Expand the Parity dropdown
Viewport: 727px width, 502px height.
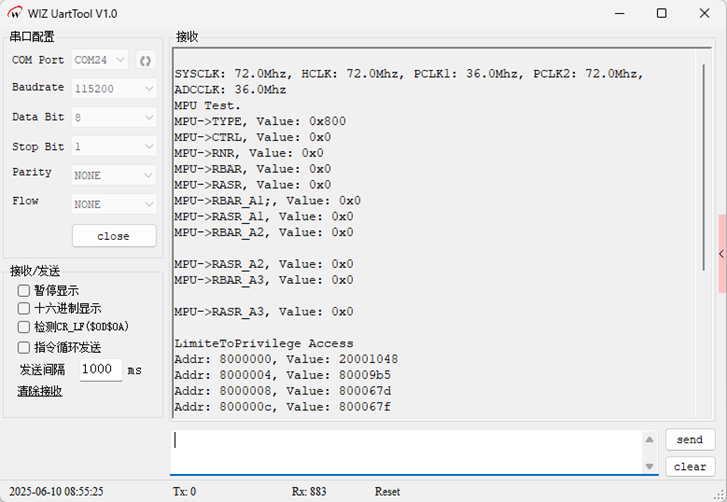coord(114,175)
